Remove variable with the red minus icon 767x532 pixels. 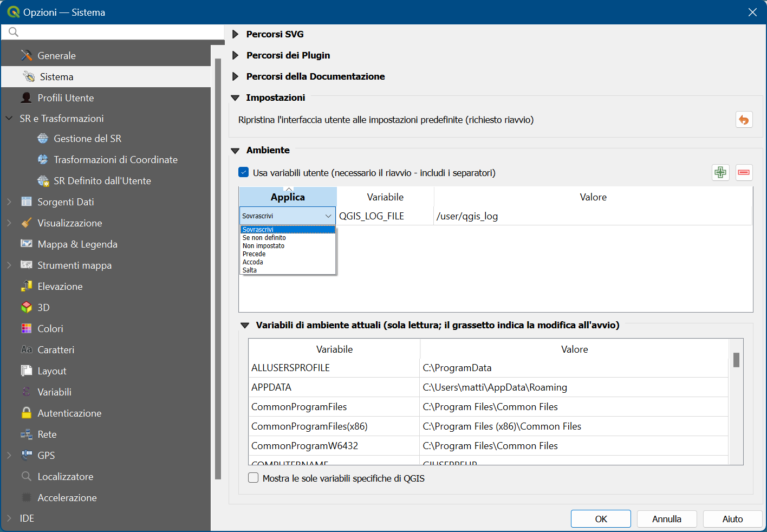pos(744,172)
